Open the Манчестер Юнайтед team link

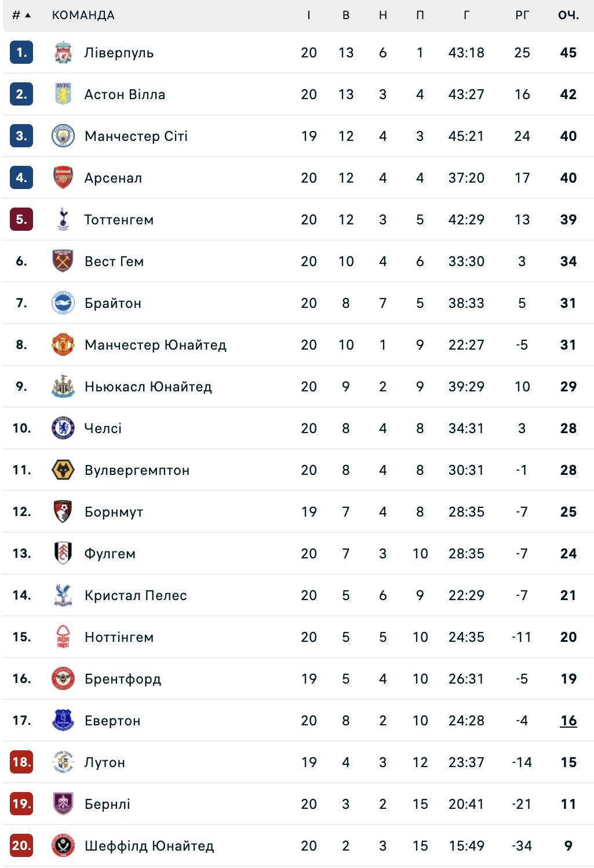pyautogui.click(x=155, y=345)
